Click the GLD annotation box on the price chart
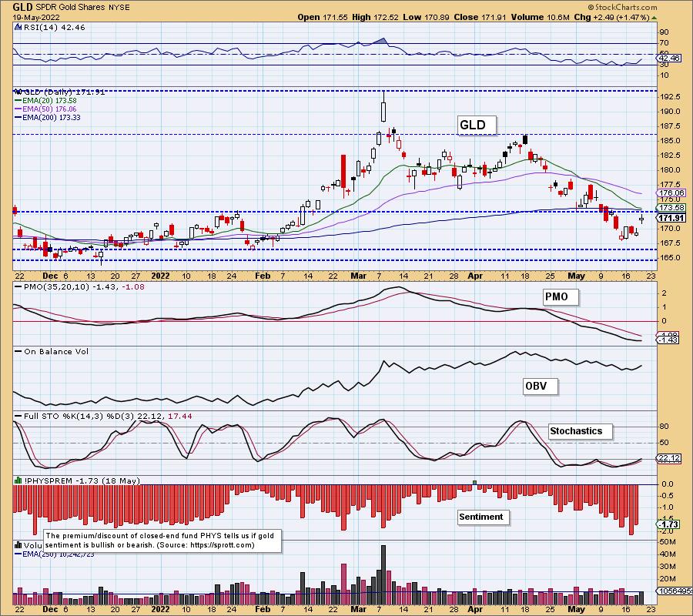Viewport: 693px width, 616px height. [x=477, y=125]
